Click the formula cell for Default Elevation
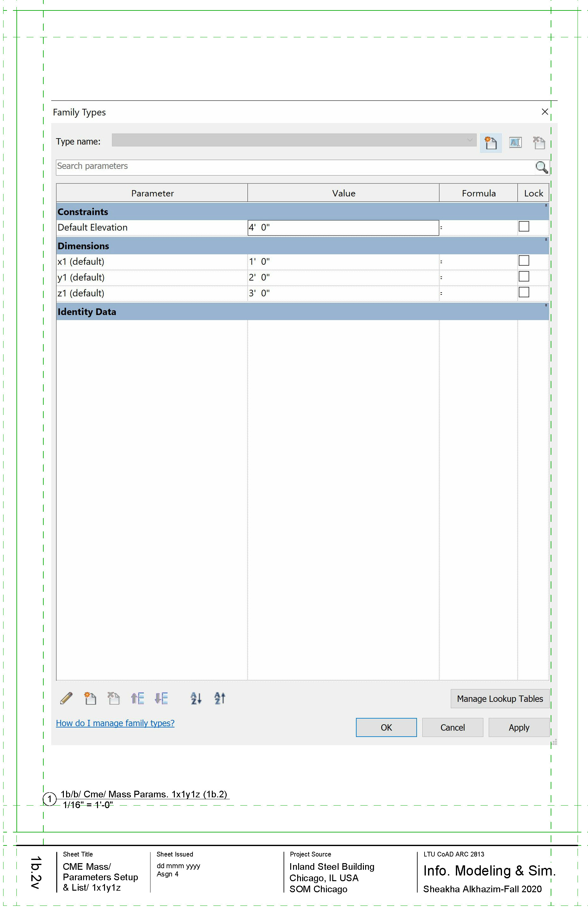588x909 pixels. pos(478,228)
